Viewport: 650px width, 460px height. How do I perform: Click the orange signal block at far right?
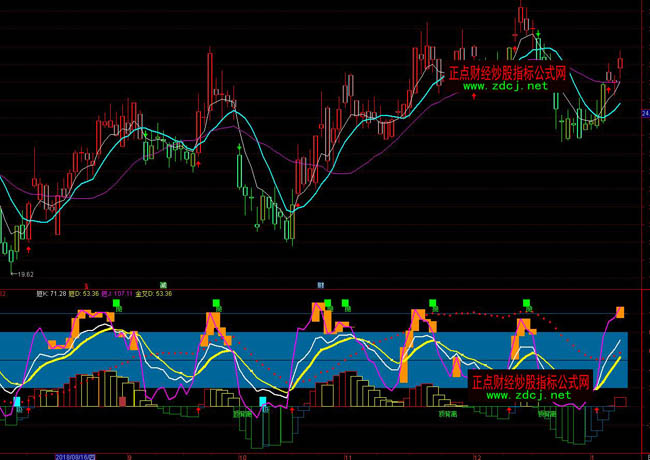[620, 313]
